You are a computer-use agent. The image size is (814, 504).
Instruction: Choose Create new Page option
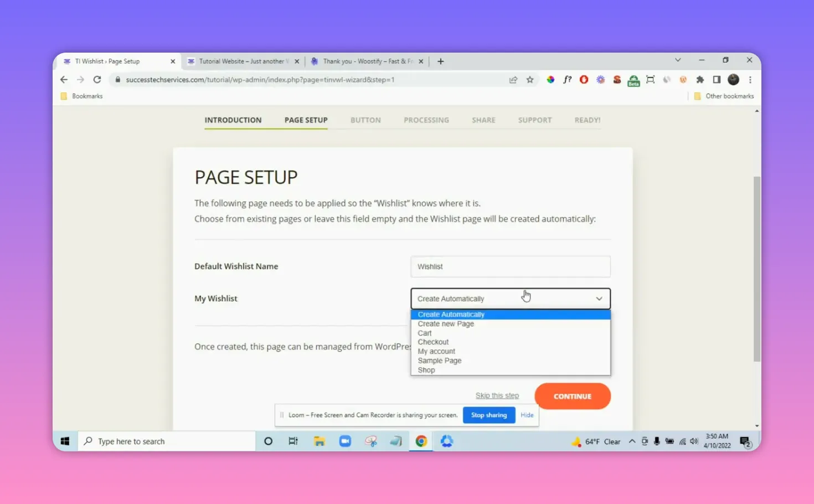tap(446, 323)
